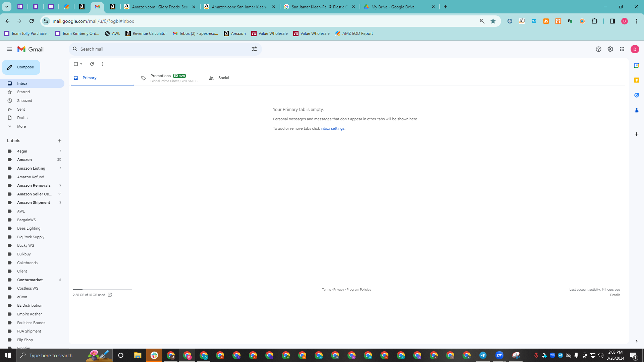Open Zoom from the taskbar
This screenshot has width=644, height=362.
point(499,355)
